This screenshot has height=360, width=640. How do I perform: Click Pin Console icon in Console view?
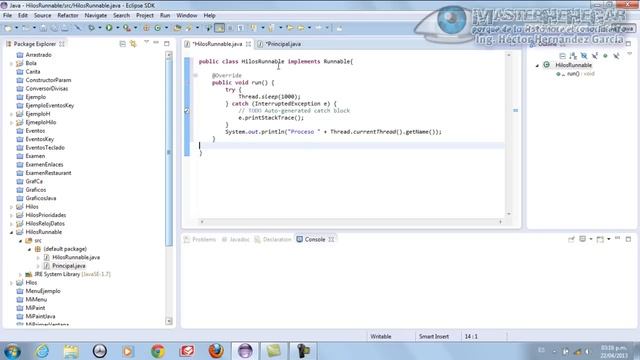coord(571,239)
